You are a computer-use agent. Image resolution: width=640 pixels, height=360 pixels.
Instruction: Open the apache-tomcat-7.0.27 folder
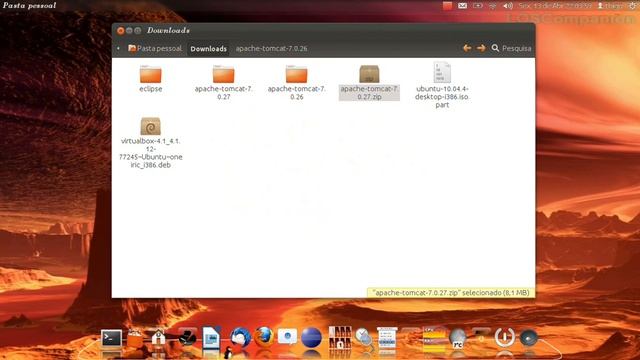pos(223,74)
